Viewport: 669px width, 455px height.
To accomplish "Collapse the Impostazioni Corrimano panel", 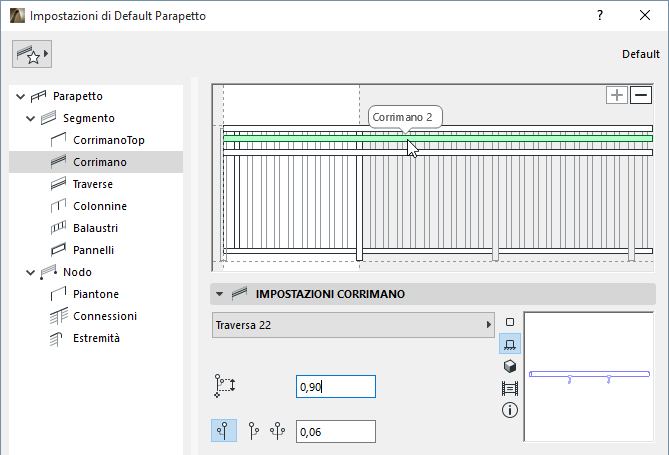I will pos(217,294).
